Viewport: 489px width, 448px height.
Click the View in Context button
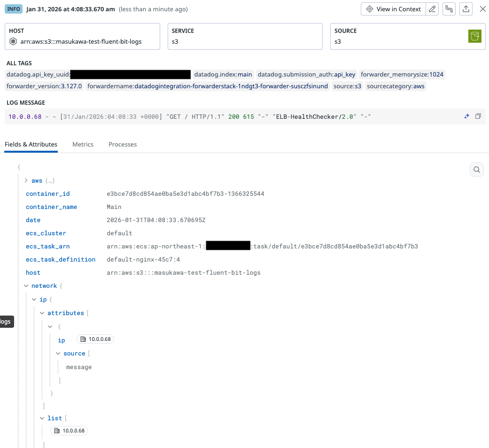[x=393, y=9]
